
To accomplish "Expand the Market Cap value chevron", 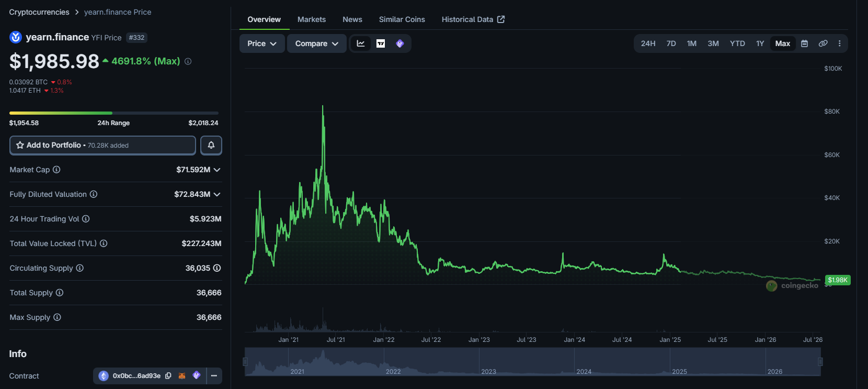I will point(217,170).
